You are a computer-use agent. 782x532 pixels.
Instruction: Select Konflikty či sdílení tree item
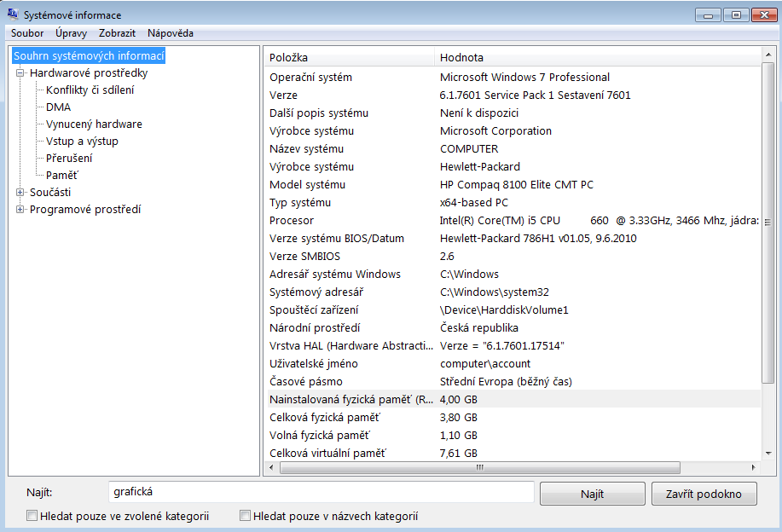[x=90, y=90]
